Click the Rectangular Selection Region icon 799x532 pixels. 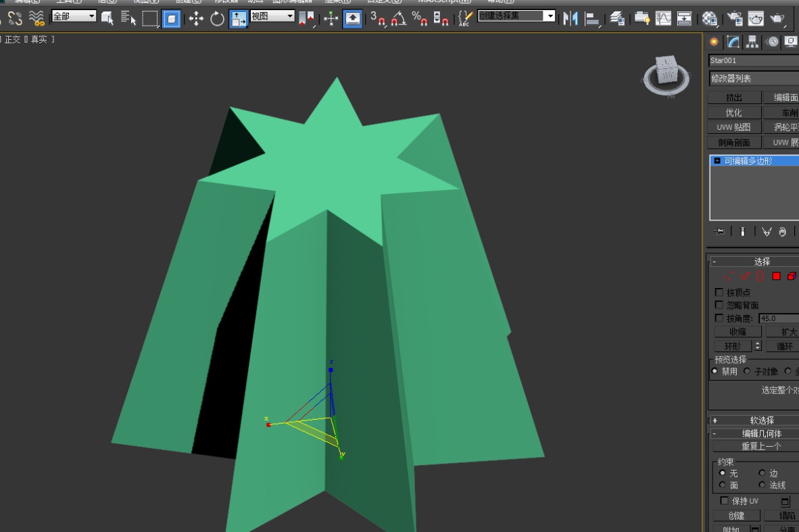point(149,19)
